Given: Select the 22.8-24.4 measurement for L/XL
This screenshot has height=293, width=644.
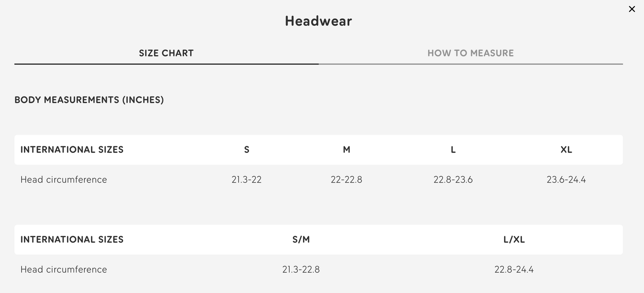Looking at the screenshot, I should [514, 269].
